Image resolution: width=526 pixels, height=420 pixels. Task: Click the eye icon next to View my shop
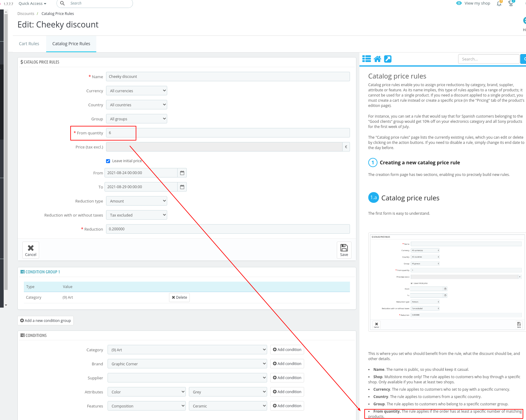459,3
